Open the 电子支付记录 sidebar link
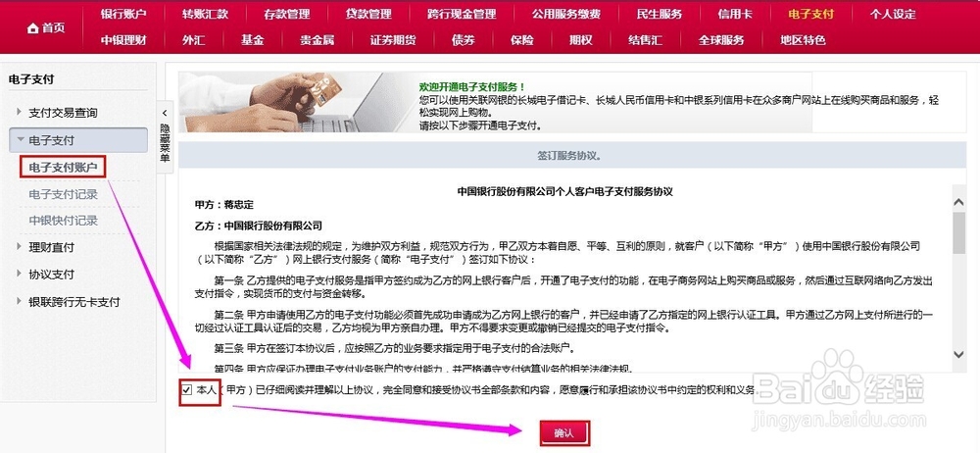Viewport: 980px width, 453px height. click(63, 194)
